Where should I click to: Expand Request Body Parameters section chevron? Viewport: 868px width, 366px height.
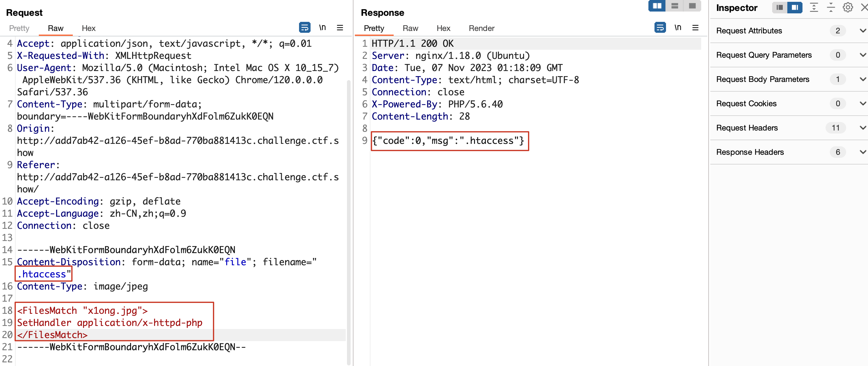863,79
